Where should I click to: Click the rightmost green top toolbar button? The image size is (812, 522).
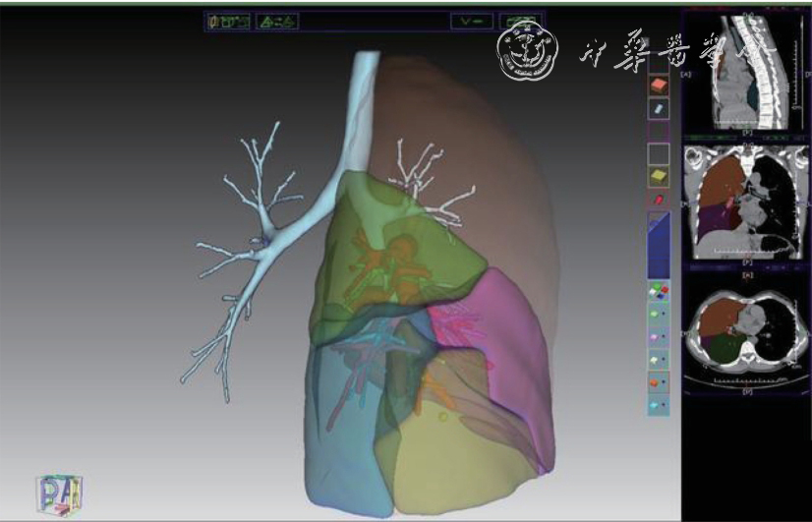(x=519, y=22)
